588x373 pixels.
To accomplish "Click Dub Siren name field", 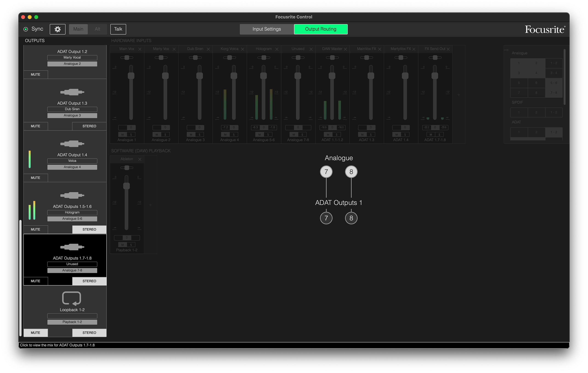I will [x=72, y=109].
